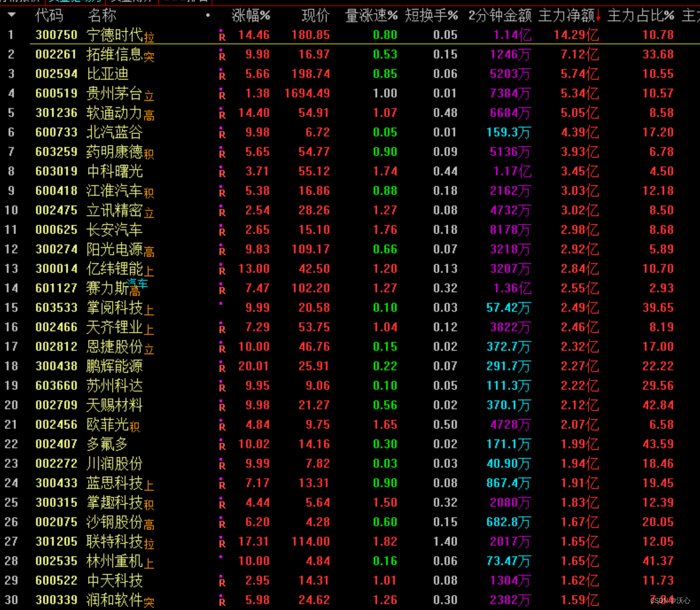The height and width of the screenshot is (610, 700).
Task: Select stock name 江淮汽车
Action: (x=115, y=191)
